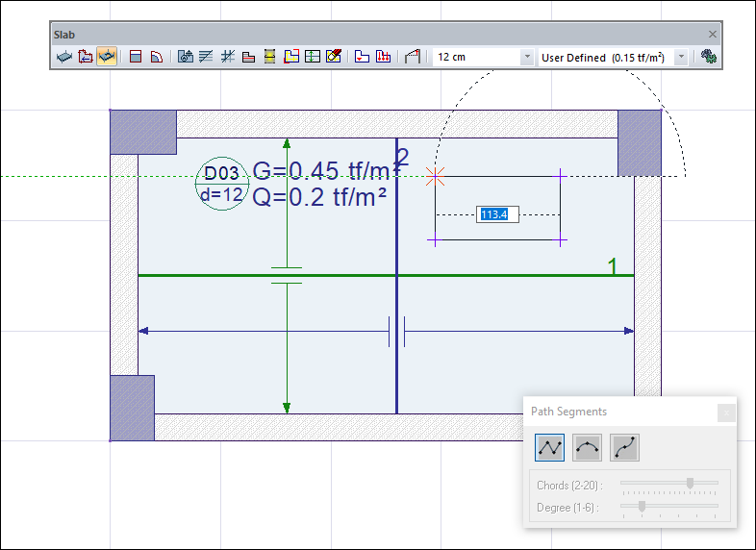The height and width of the screenshot is (550, 756).
Task: Click the D03 slab label circle
Action: click(222, 184)
